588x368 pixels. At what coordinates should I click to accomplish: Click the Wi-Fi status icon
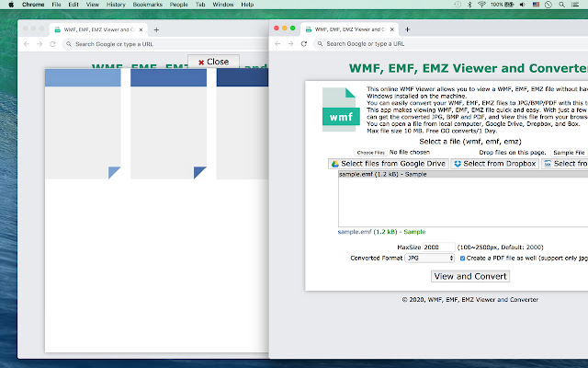coord(481,5)
